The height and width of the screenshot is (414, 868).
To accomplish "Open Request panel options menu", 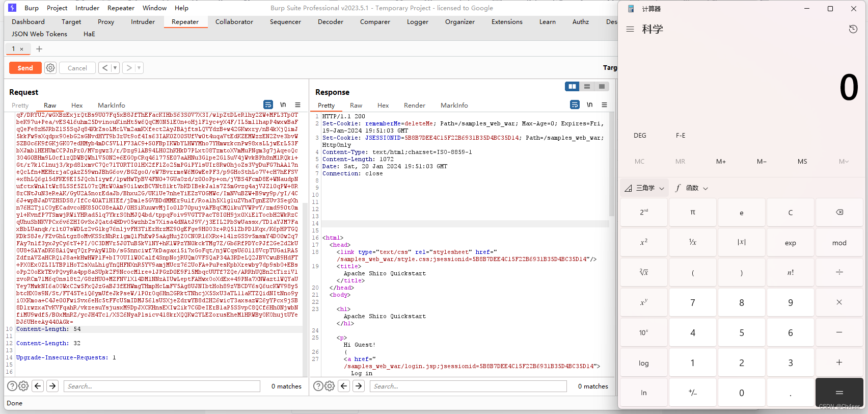I will pyautogui.click(x=297, y=105).
